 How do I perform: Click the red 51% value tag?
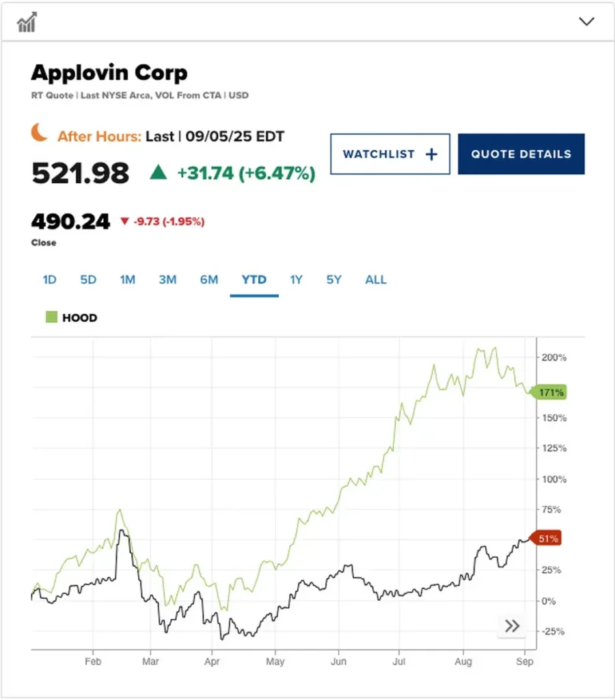pos(547,539)
